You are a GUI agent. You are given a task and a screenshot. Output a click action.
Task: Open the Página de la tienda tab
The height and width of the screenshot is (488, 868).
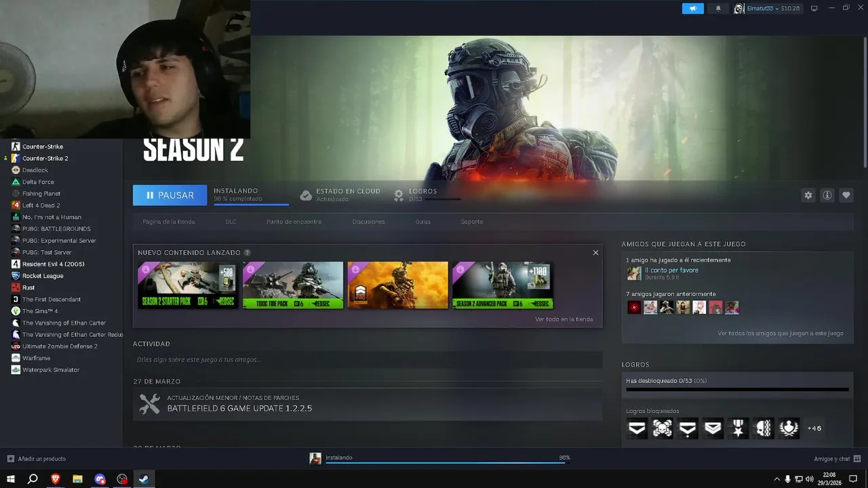[x=169, y=222]
